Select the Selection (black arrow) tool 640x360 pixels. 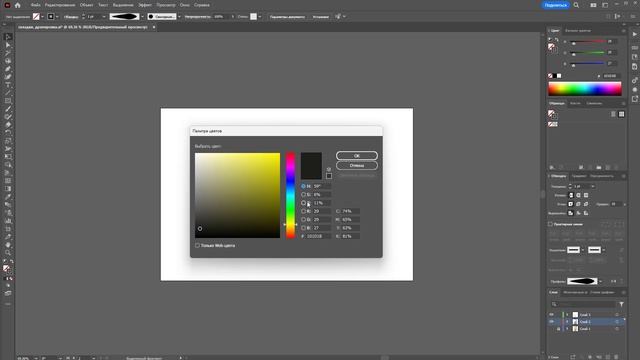(x=8, y=37)
